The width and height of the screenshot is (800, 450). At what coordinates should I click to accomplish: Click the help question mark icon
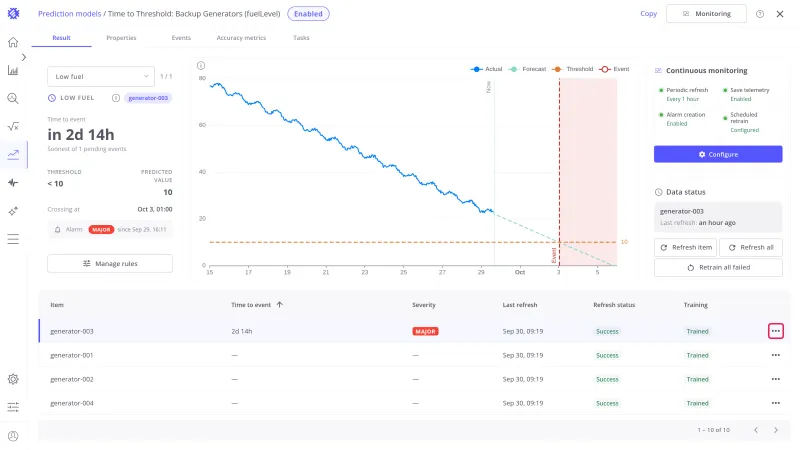coord(760,14)
